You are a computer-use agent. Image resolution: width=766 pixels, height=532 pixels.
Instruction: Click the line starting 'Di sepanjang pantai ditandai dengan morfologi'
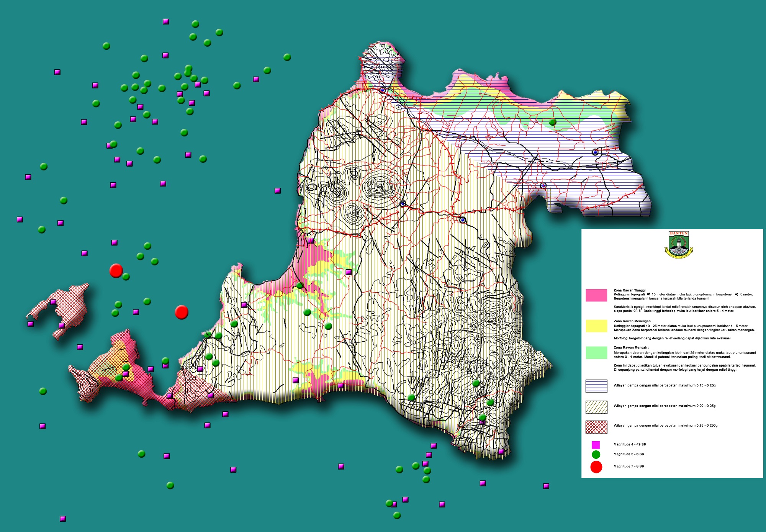point(675,370)
